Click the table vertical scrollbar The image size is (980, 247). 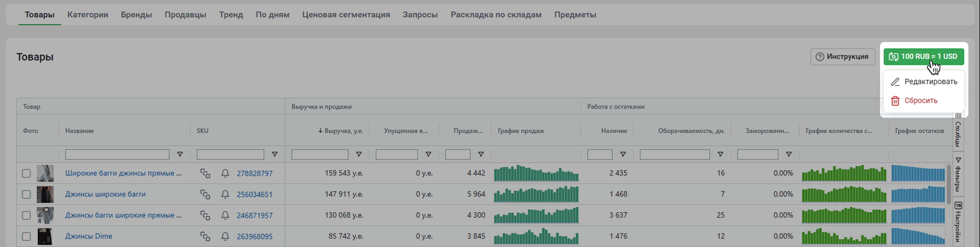click(x=949, y=184)
